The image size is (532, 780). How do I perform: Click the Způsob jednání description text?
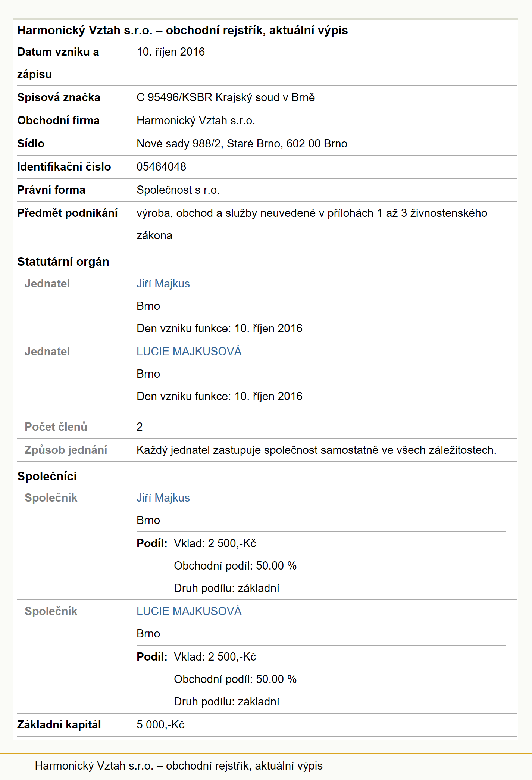click(316, 450)
